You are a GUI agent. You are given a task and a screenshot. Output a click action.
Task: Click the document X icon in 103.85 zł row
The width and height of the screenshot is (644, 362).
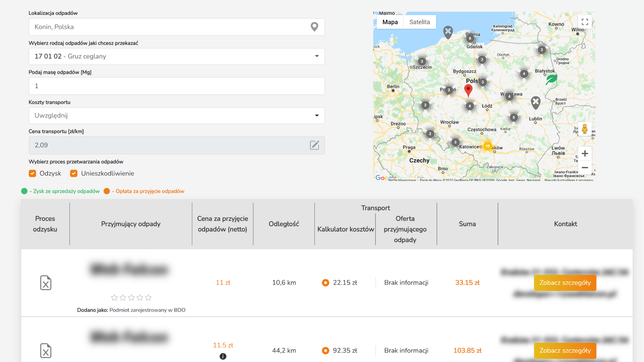[46, 351]
